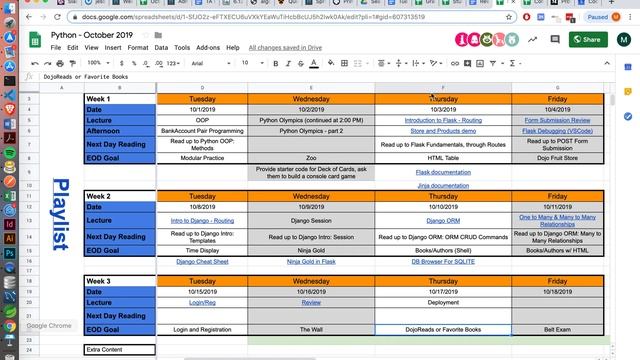Image resolution: width=640 pixels, height=360 pixels.
Task: Open the Google account avatar M
Action: 624,40
